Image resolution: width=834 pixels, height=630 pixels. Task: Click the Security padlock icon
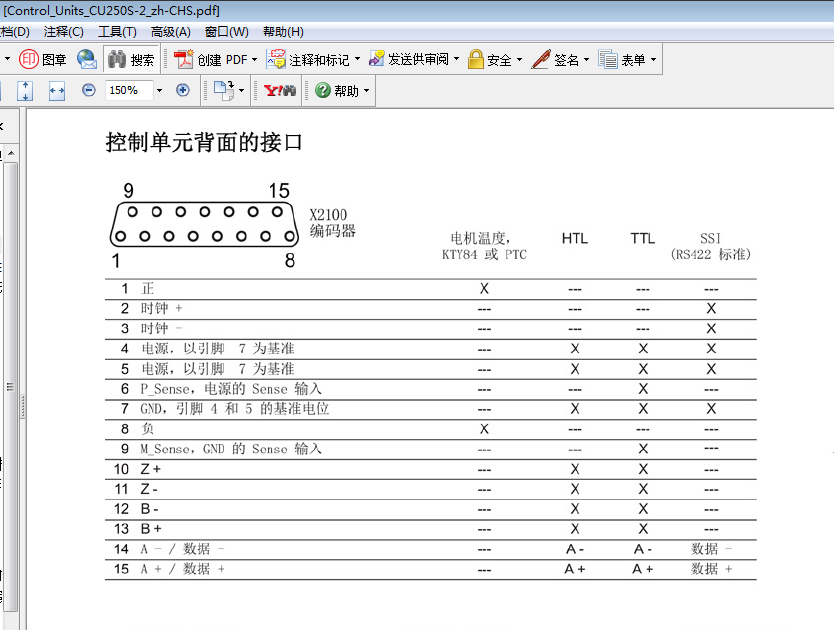(476, 59)
